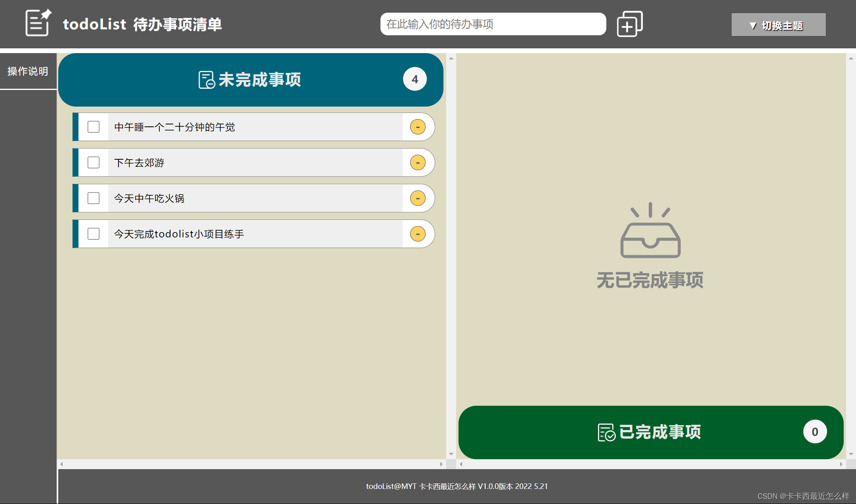Viewport: 856px width, 504px height.
Task: Delete todolist小项目练手 item with minus icon
Action: tap(418, 234)
